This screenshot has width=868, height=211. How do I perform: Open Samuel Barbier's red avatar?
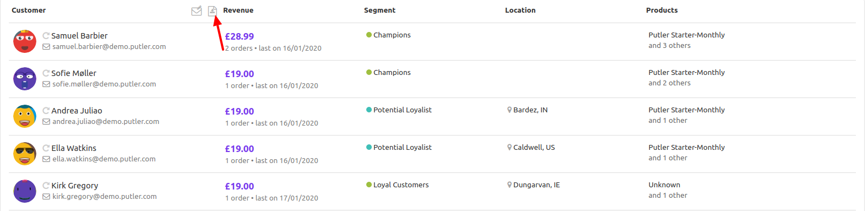[x=25, y=41]
